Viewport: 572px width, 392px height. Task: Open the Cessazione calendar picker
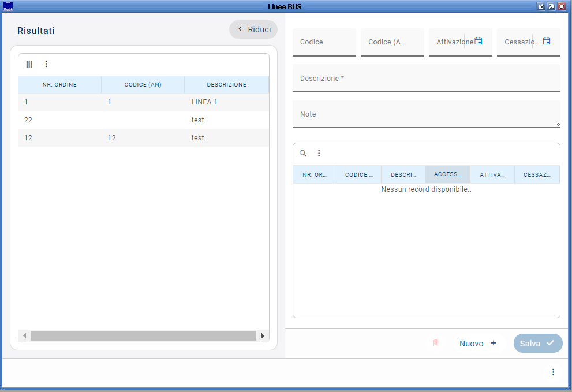point(546,42)
